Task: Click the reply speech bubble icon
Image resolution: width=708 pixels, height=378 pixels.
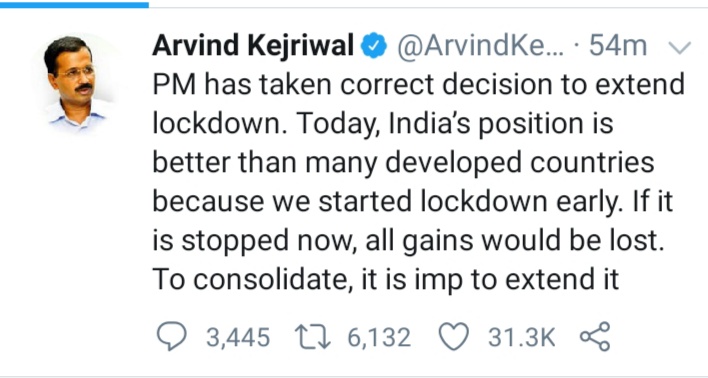Action: (171, 336)
